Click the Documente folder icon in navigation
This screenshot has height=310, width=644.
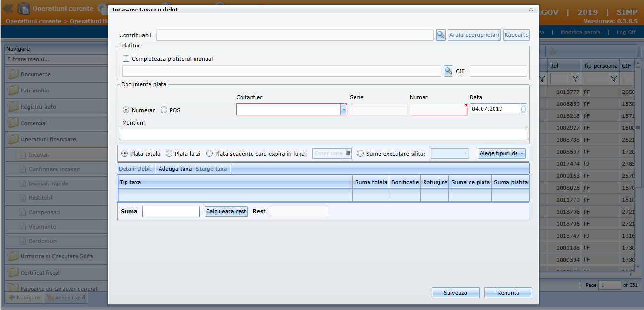(x=13, y=74)
